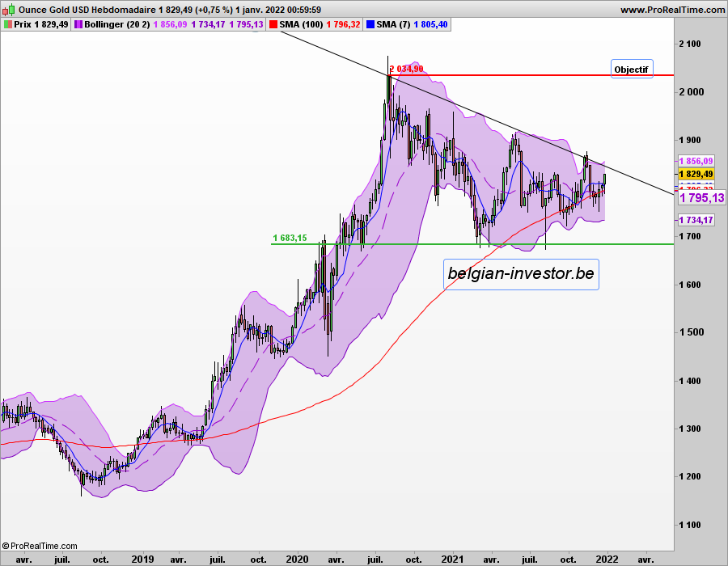The image size is (728, 566).
Task: Click the red SMA (100) color square
Action: (x=273, y=25)
